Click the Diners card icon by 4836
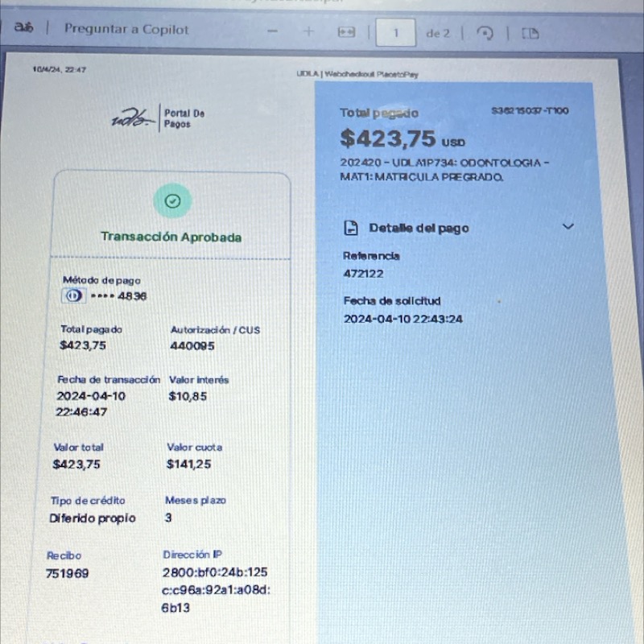This screenshot has height=644, width=644. coord(72,295)
